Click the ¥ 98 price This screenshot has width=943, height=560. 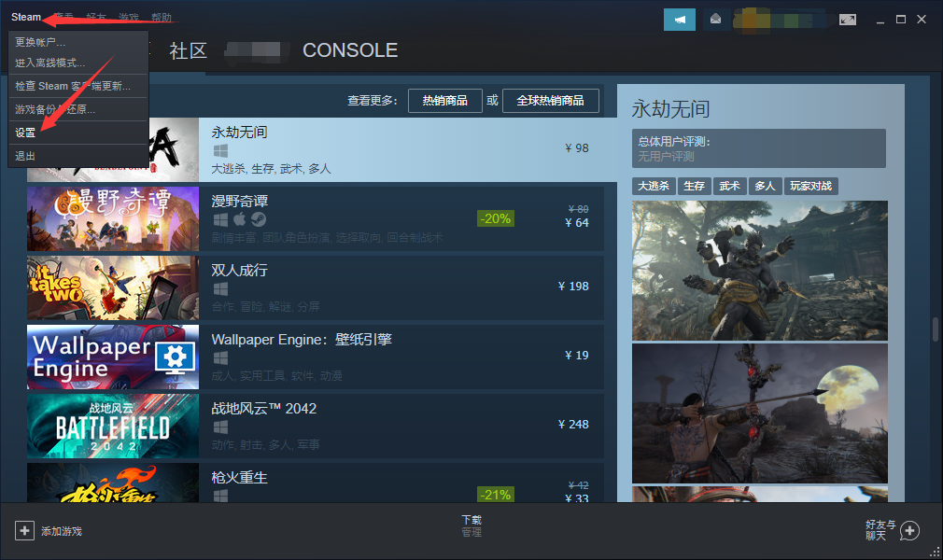(x=577, y=148)
